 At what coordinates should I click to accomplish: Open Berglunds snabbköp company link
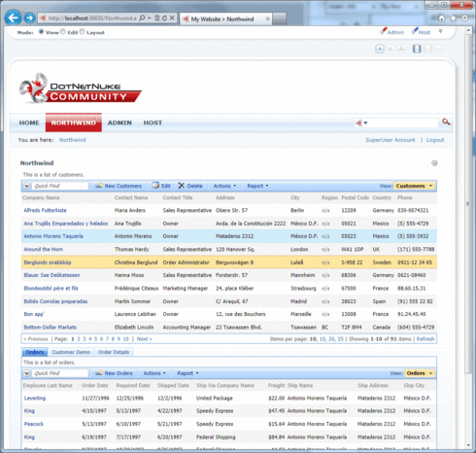coord(48,262)
